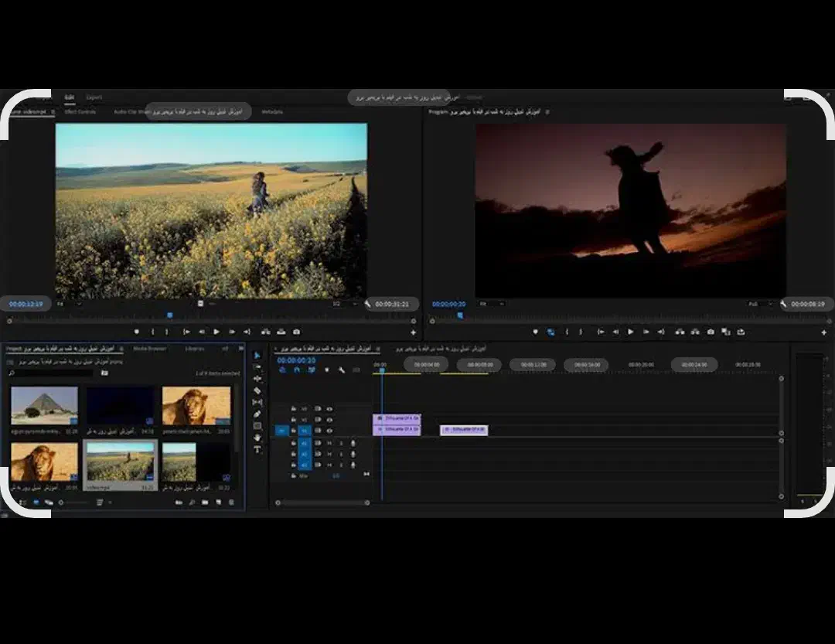
Task: Activate the Selection arrow tool
Action: [x=257, y=355]
